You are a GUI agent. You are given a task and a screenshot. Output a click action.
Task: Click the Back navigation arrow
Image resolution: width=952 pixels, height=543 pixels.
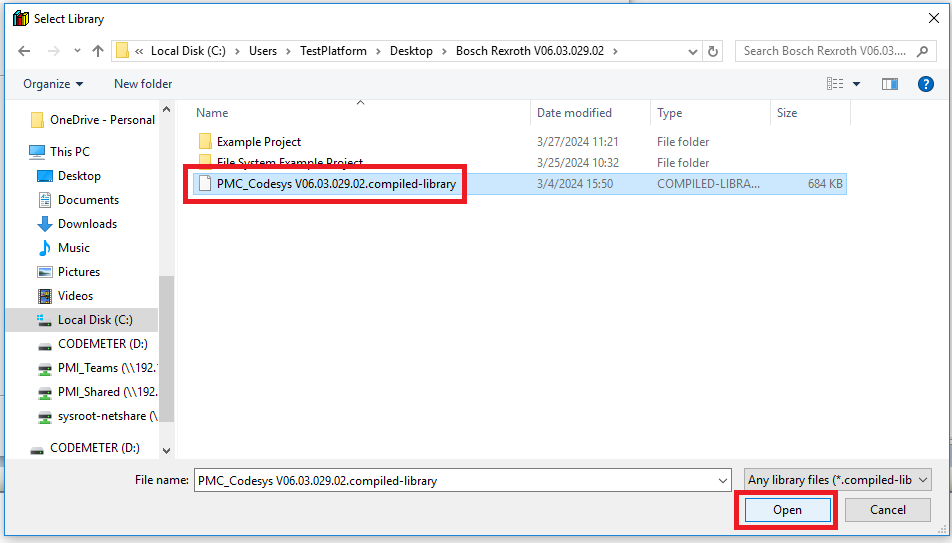pos(24,51)
